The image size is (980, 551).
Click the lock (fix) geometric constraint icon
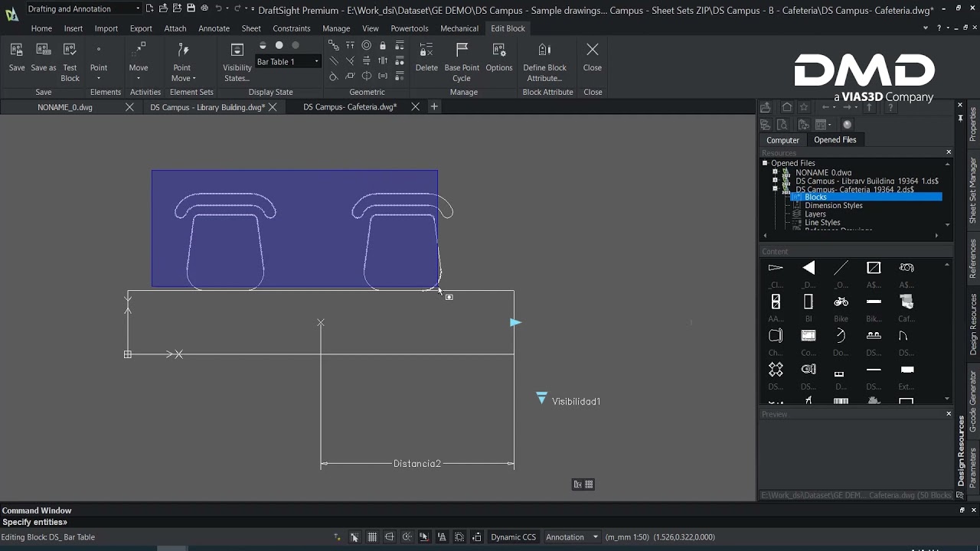click(x=383, y=46)
